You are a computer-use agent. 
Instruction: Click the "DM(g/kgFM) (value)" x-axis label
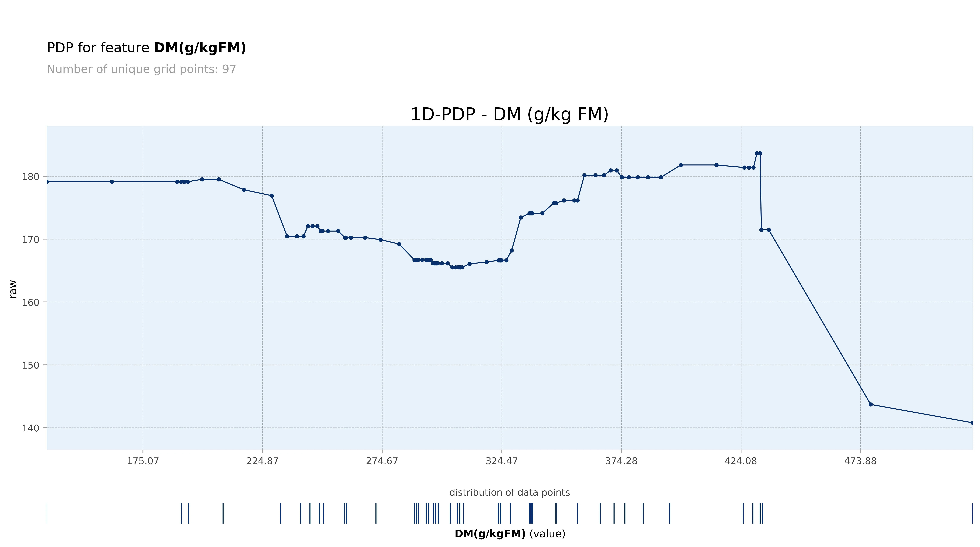[x=509, y=534]
